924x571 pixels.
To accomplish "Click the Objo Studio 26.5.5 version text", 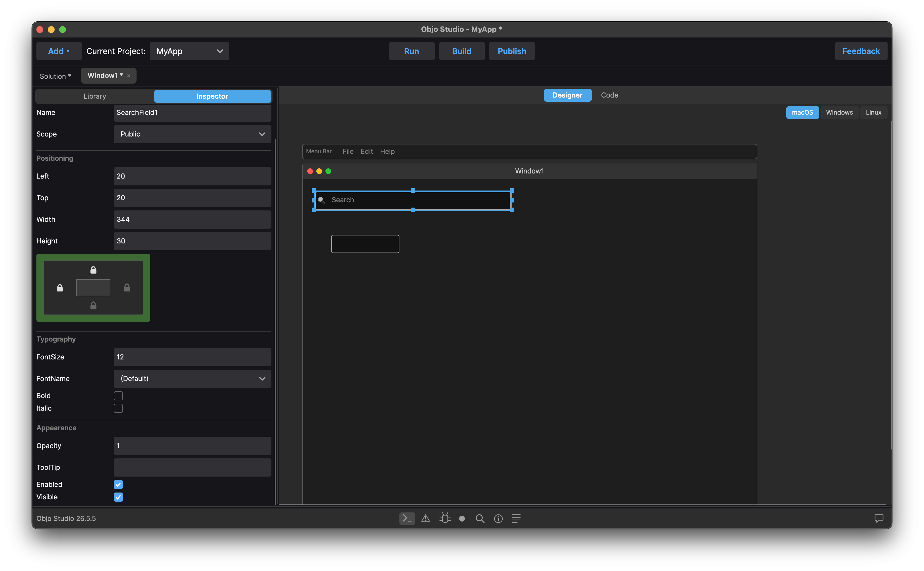I will (x=66, y=518).
